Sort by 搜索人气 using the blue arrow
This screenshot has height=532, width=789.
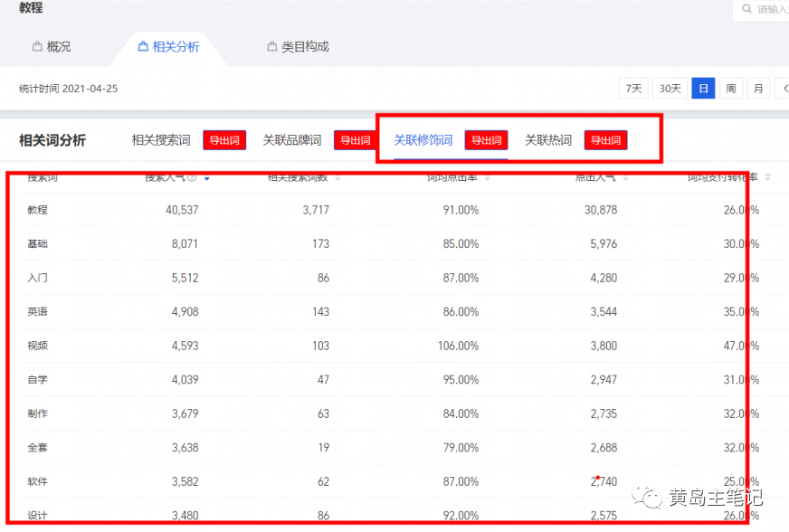tap(207, 179)
